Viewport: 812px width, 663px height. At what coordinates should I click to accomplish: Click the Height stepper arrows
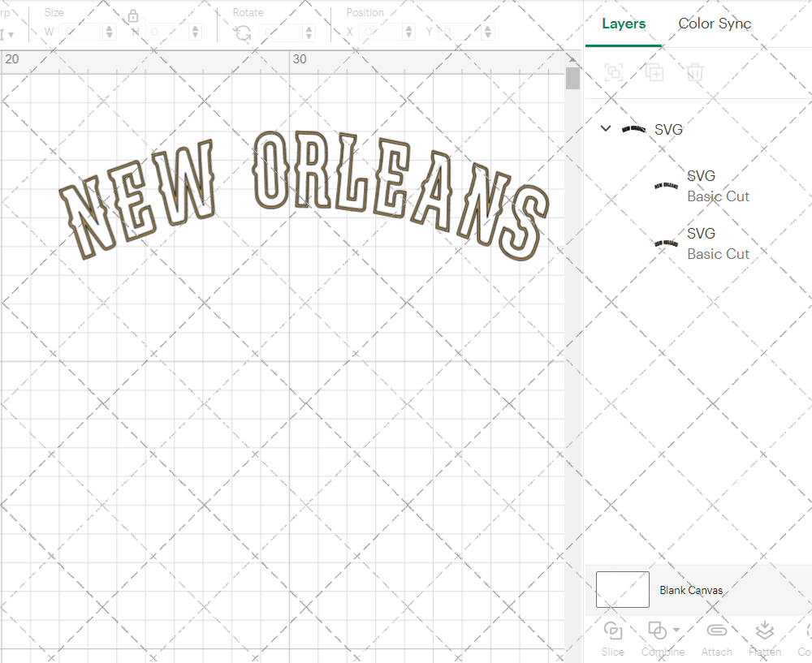(x=195, y=32)
